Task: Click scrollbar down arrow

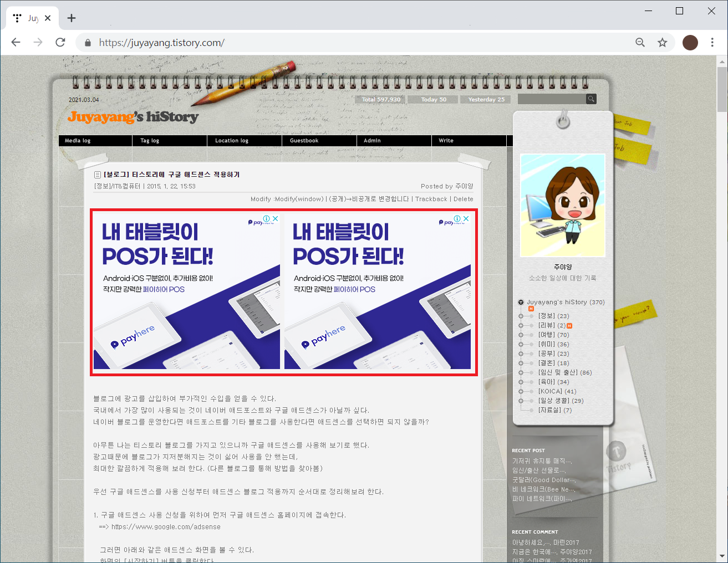Action: pyautogui.click(x=722, y=556)
